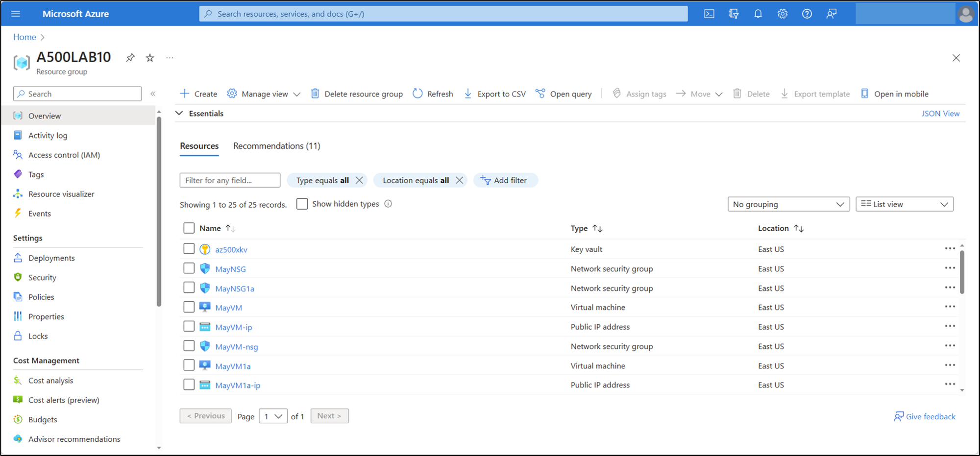Check the box for MayVM-ip
980x456 pixels.
pyautogui.click(x=189, y=326)
